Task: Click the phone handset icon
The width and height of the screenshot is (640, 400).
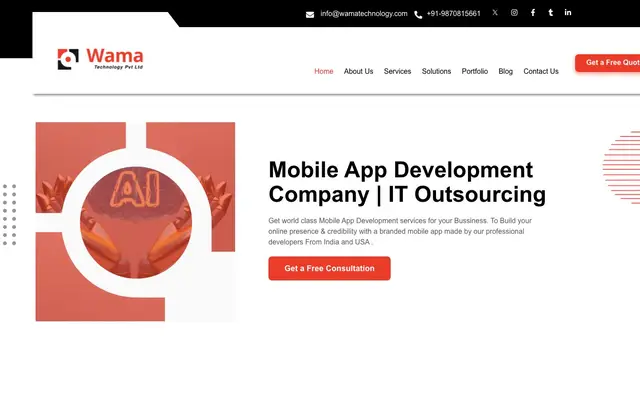Action: pos(418,15)
